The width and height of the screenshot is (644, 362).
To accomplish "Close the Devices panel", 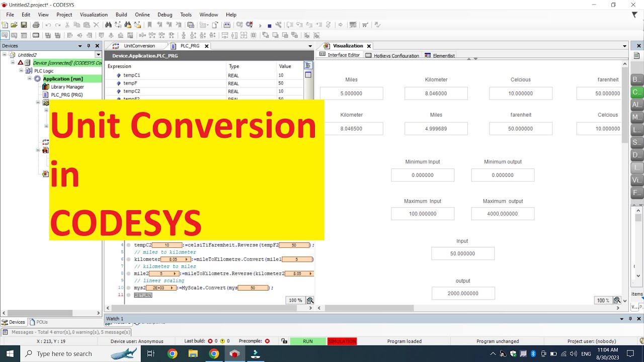I will [98, 46].
